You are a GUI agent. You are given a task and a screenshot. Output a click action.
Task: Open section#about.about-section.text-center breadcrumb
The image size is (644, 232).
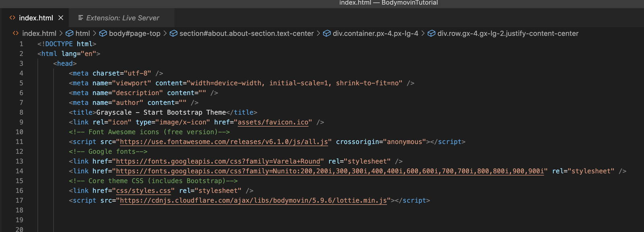pos(246,33)
